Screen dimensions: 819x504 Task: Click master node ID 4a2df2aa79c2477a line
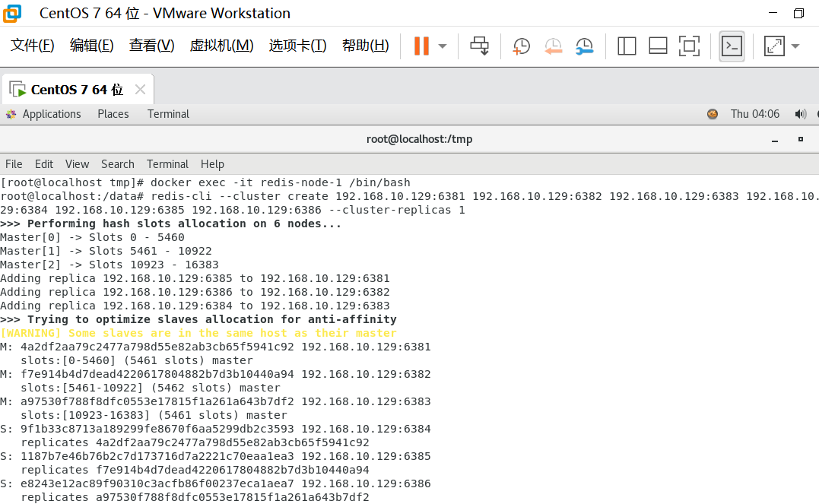pyautogui.click(x=216, y=347)
